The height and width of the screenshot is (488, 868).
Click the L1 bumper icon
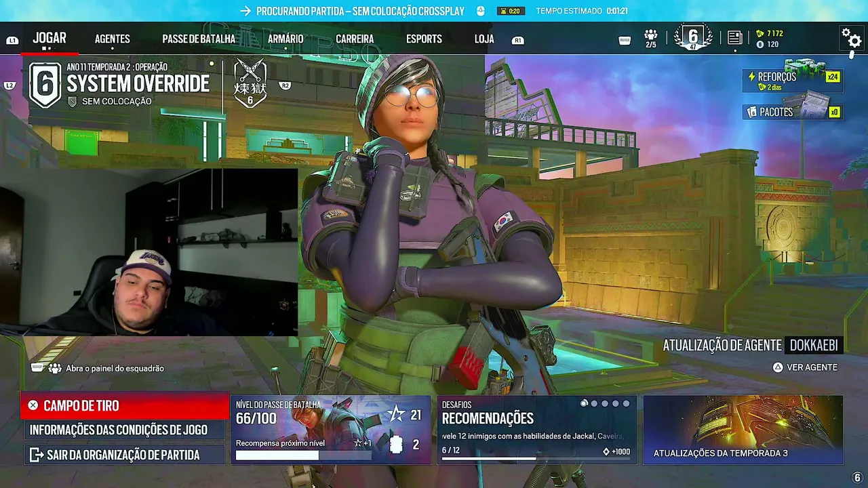point(12,41)
